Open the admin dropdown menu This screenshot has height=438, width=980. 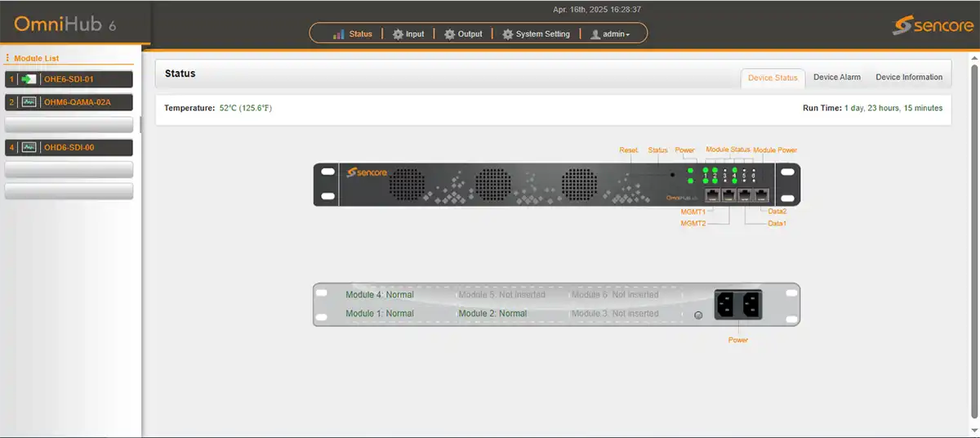tap(610, 34)
